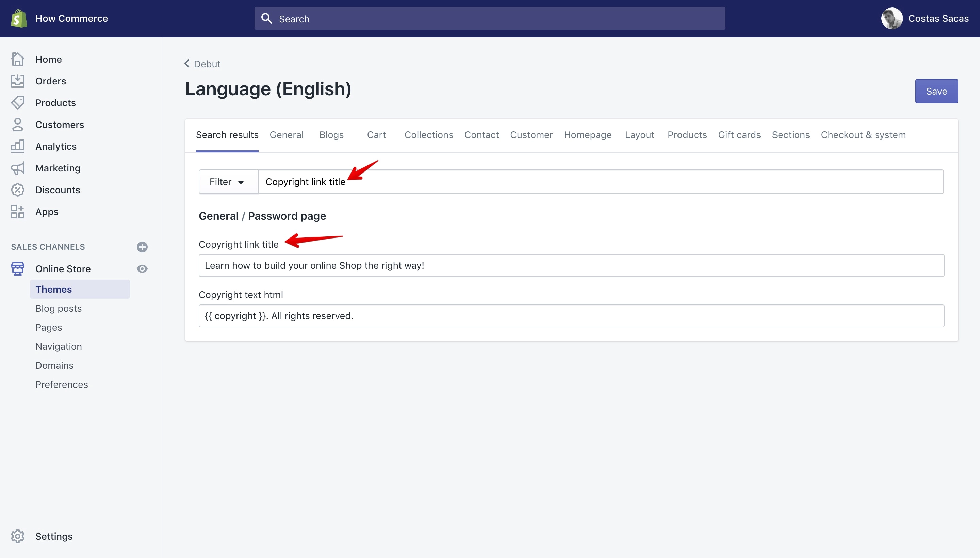Screen dimensions: 980x558
Task: Open Home in the sidebar
Action: (x=48, y=59)
